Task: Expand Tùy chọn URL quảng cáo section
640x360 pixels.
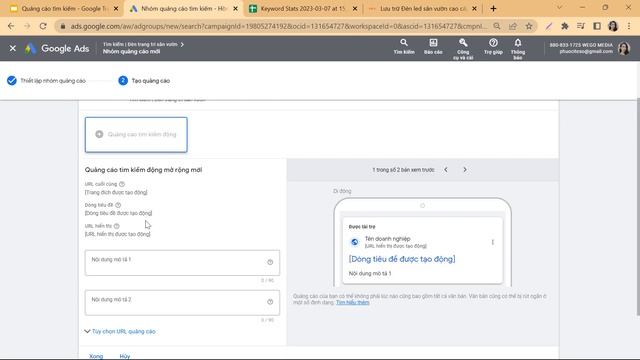Action: tap(120, 331)
